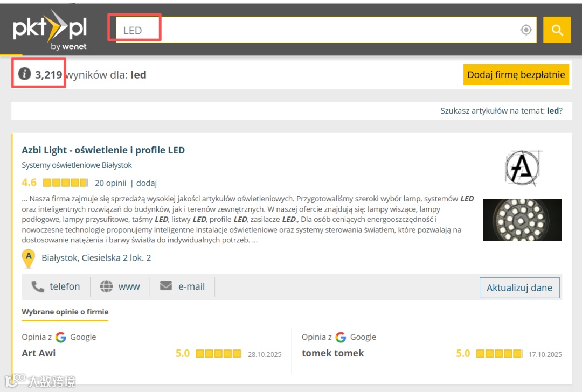Open the Azbi Light company logo

523,167
